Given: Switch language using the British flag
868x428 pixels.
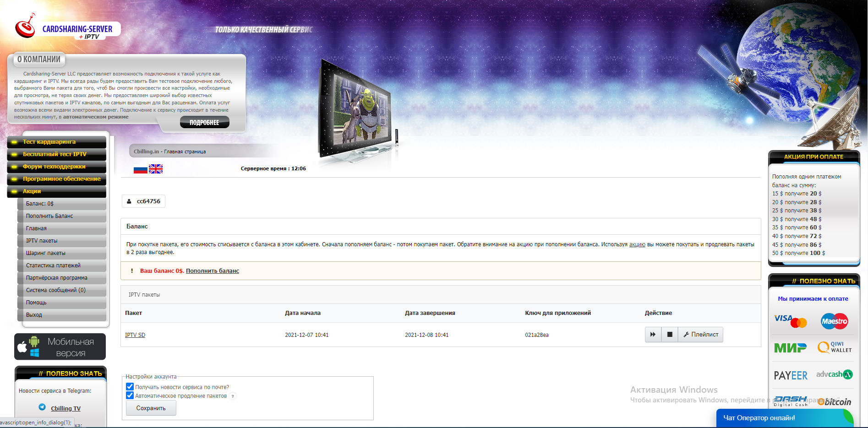Looking at the screenshot, I should pos(156,169).
